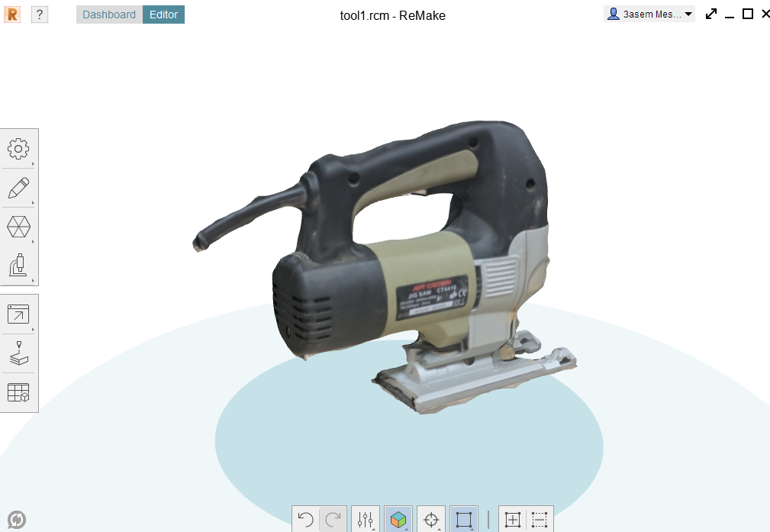Click the refresh sync icon in the corner
Screen dimensions: 770x532
[17, 520]
